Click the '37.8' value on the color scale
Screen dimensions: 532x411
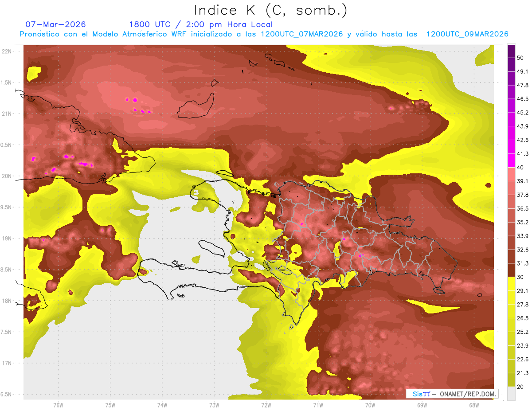(522, 195)
